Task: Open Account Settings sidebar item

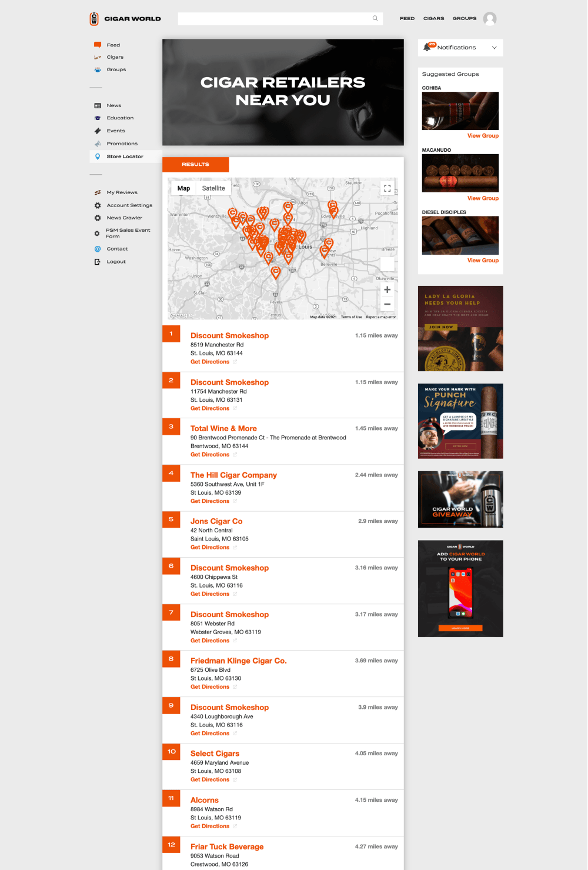Action: point(129,205)
